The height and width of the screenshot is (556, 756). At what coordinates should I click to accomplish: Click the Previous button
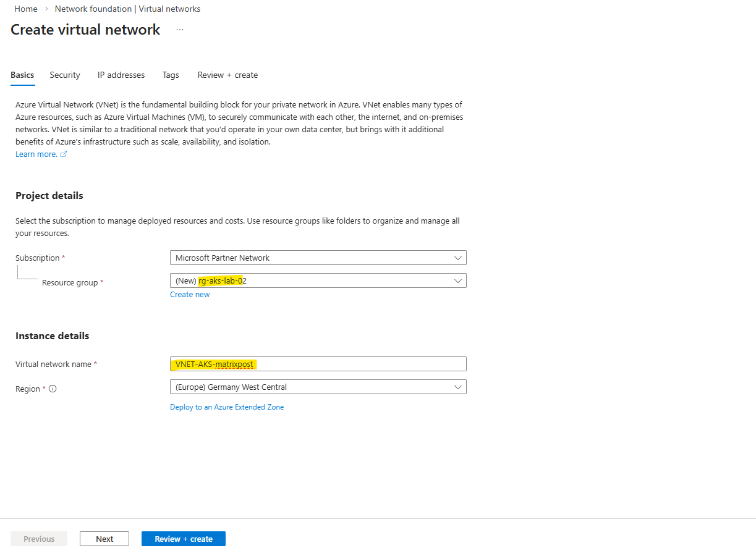[x=39, y=539]
